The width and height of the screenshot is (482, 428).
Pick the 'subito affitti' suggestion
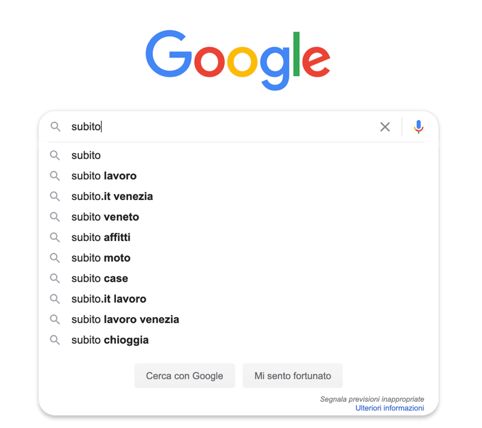pyautogui.click(x=237, y=237)
